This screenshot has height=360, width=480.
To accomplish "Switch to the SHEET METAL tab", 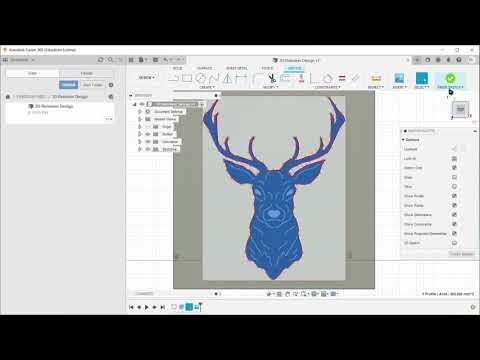I will point(237,68).
